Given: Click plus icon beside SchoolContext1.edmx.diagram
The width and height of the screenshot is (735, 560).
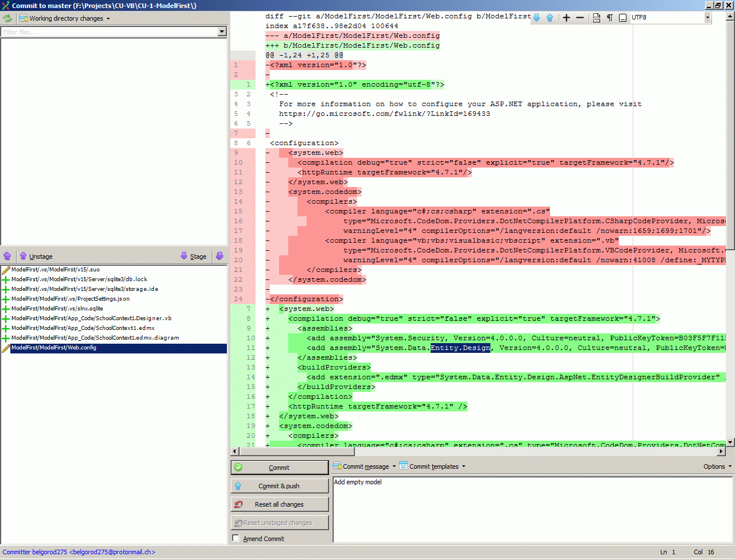Looking at the screenshot, I should 6,338.
